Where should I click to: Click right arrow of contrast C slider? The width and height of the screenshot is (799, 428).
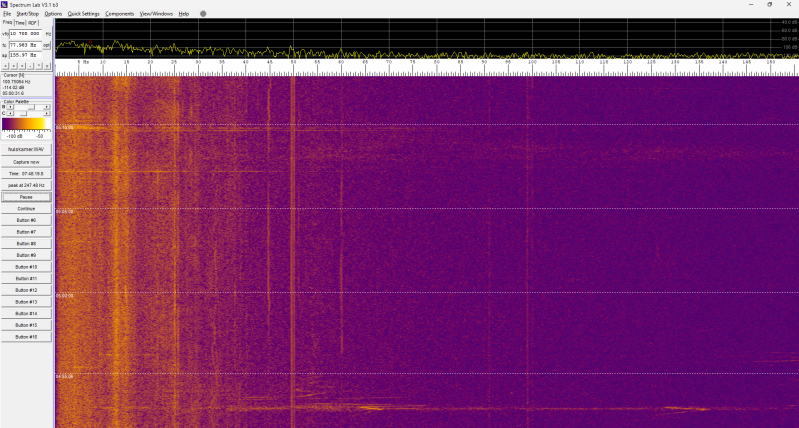pos(47,114)
